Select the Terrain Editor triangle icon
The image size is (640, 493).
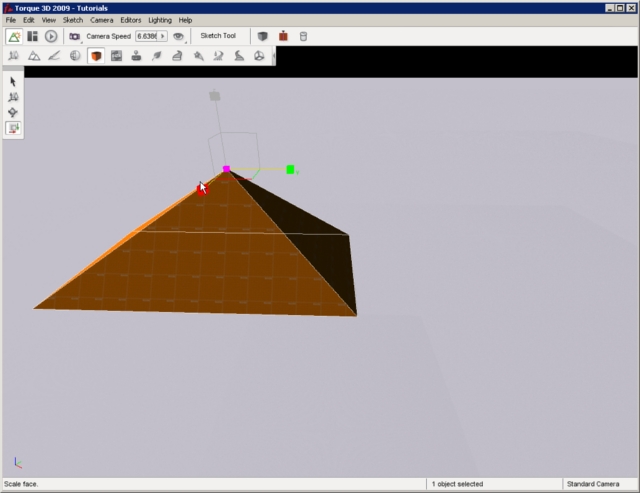point(34,56)
